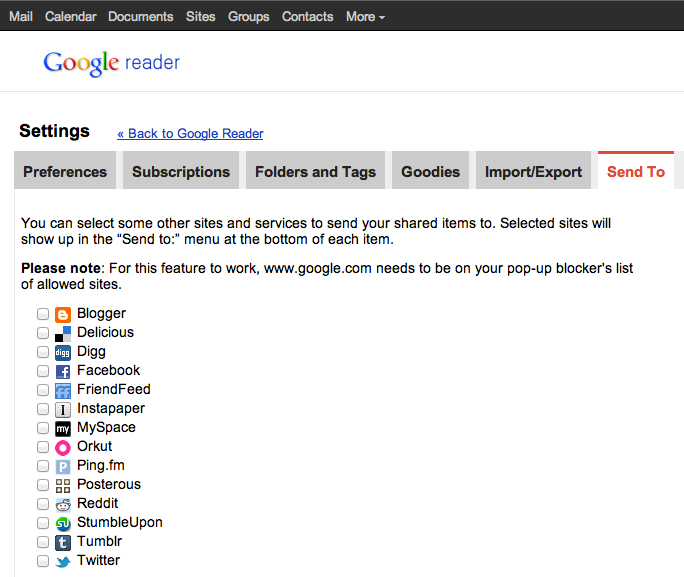Go to the Import/Export tab
The image size is (684, 577).
534,171
